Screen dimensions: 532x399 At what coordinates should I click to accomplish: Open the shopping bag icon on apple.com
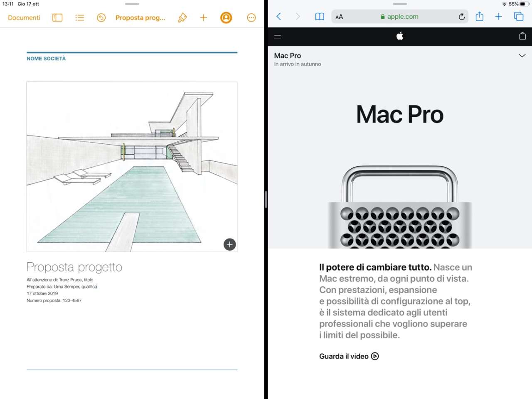[x=522, y=36]
